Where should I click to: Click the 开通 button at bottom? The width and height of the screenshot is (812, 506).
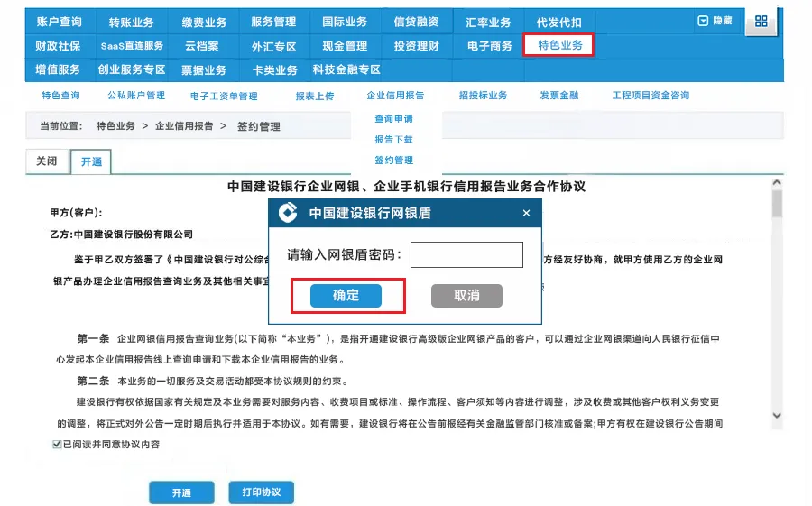pyautogui.click(x=181, y=492)
